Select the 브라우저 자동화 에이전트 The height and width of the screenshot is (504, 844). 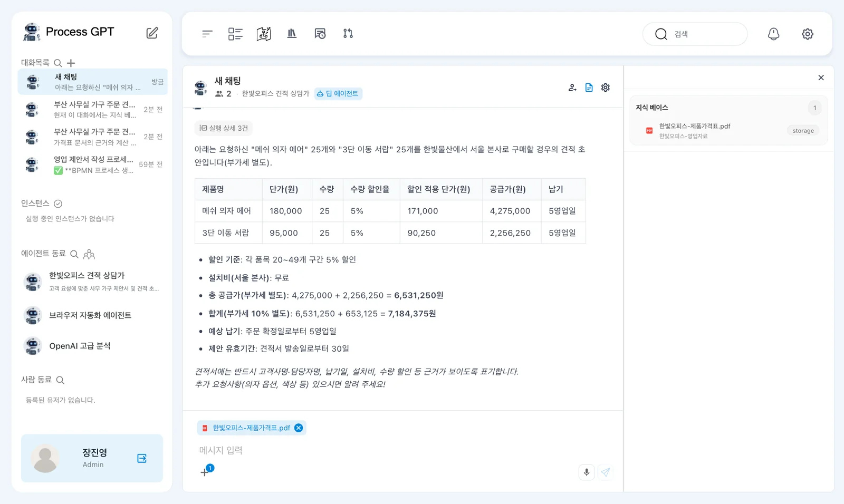pos(93,315)
